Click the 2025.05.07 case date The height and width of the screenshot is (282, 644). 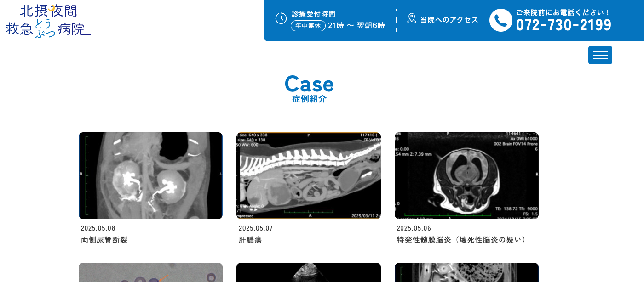coord(256,228)
